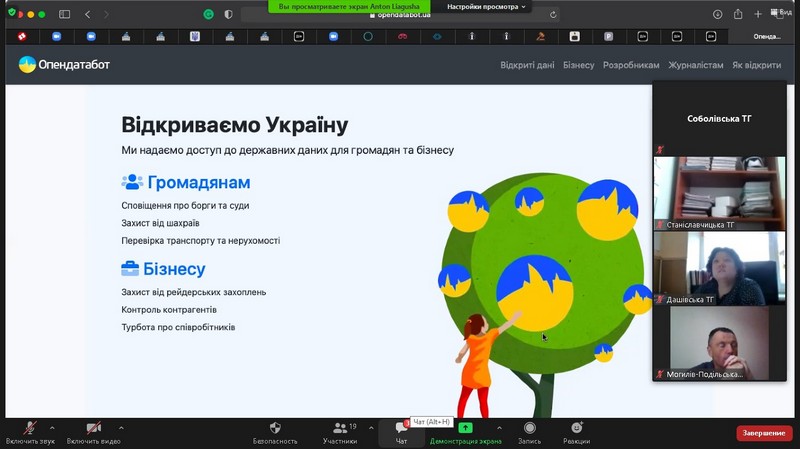The height and width of the screenshot is (449, 800).
Task: Open Участники participants panel
Action: [x=340, y=433]
